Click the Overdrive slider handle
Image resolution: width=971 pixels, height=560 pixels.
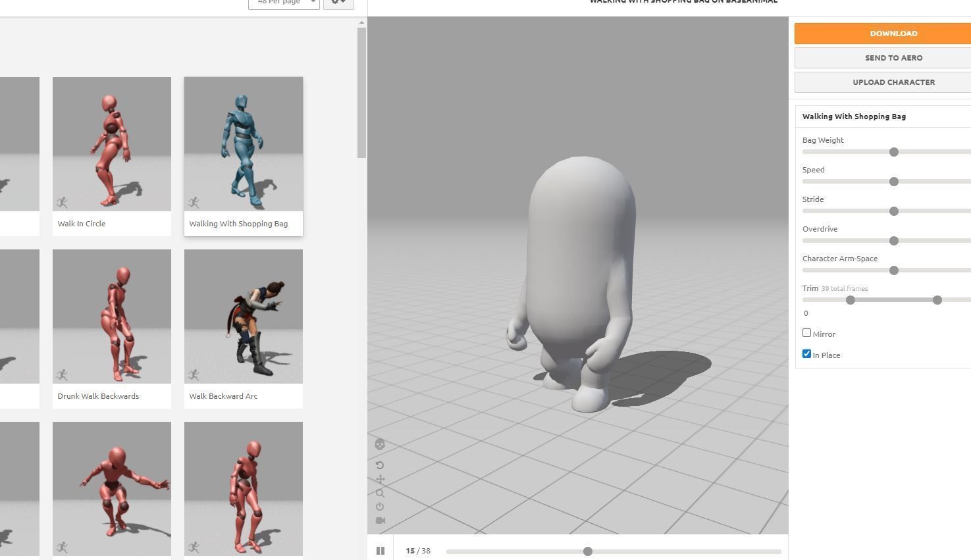tap(894, 241)
